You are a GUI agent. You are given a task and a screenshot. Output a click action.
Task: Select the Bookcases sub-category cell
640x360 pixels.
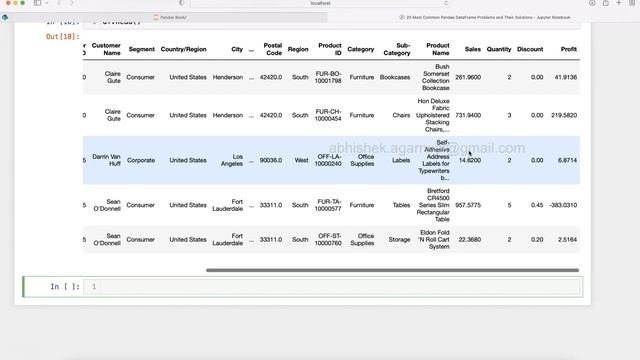[x=395, y=77]
